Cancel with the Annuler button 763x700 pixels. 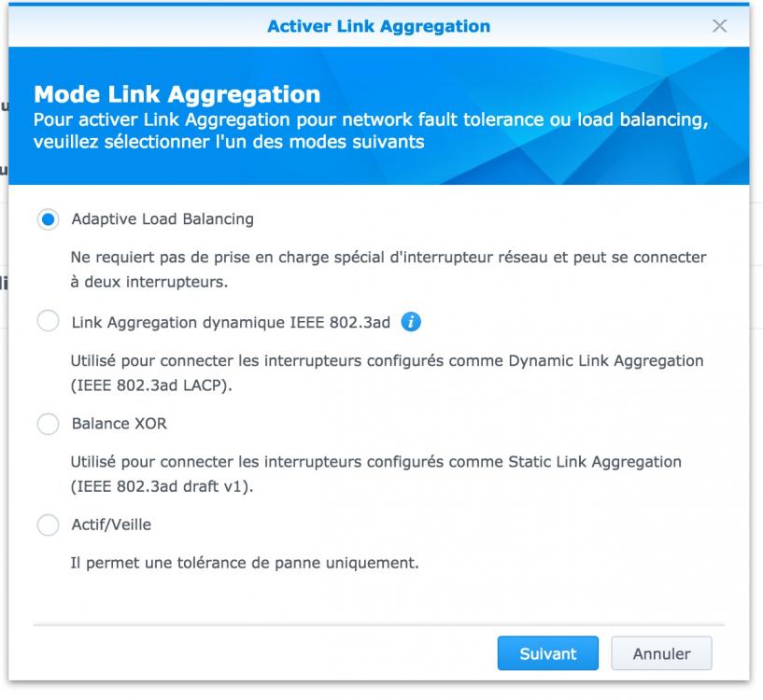coord(661,653)
